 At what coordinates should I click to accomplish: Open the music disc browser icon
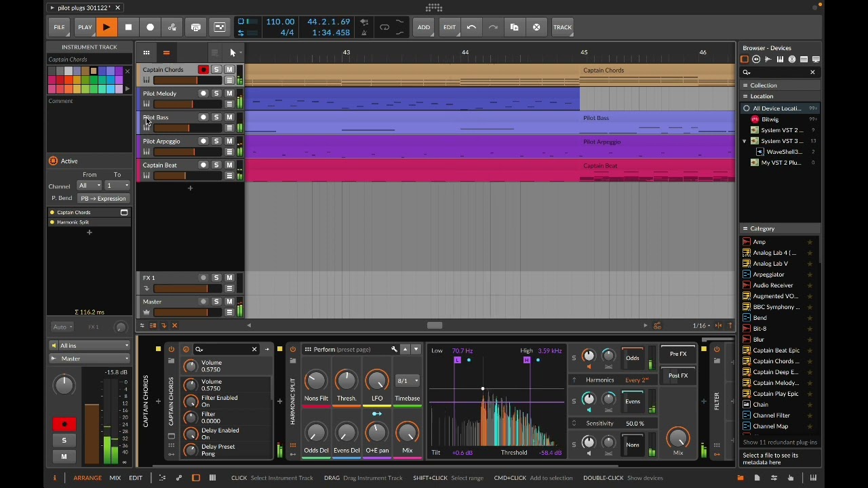coord(791,60)
